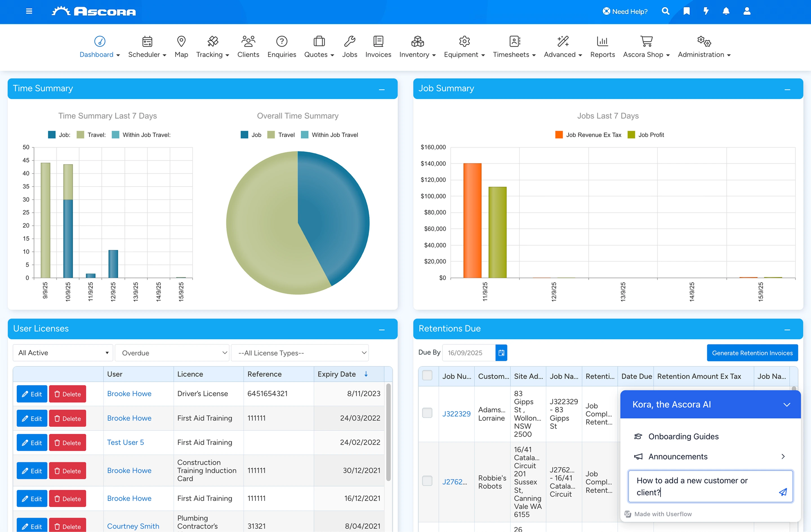The image size is (811, 532).
Task: Open the Map navigation item
Action: (181, 47)
